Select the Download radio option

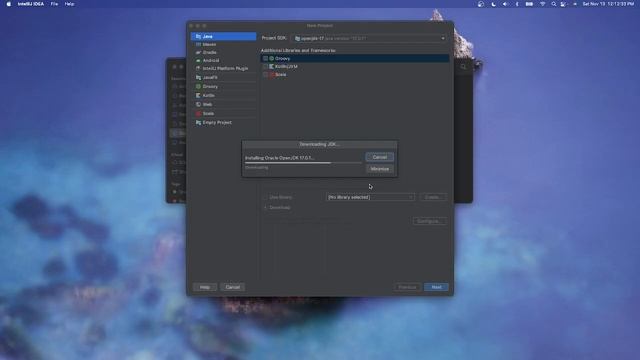(x=266, y=207)
